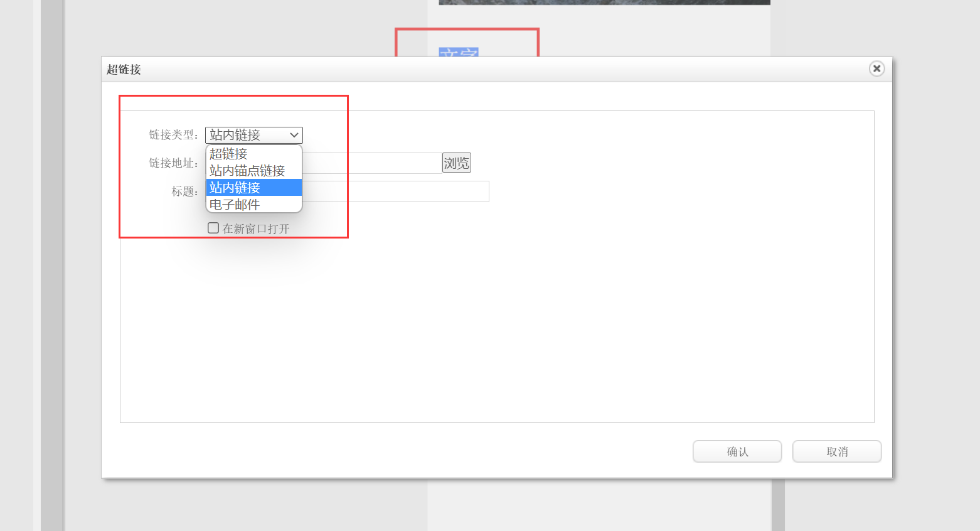Cancel the dialog using 取消
Image resolution: width=980 pixels, height=531 pixels.
point(836,451)
